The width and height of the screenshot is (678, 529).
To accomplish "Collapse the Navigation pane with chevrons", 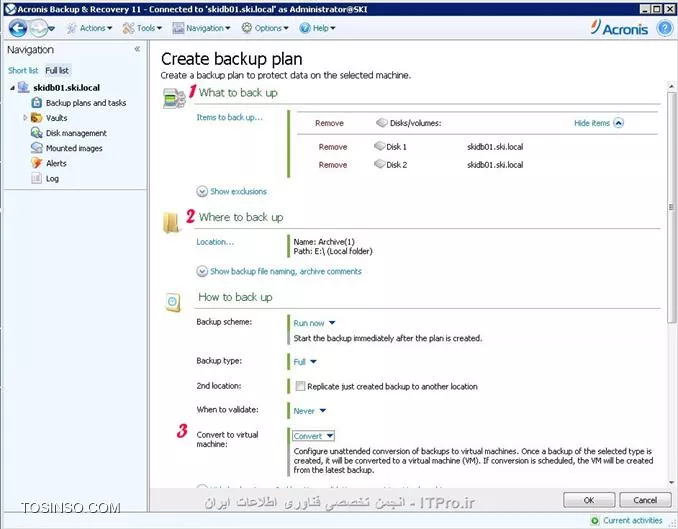I will tap(137, 49).
